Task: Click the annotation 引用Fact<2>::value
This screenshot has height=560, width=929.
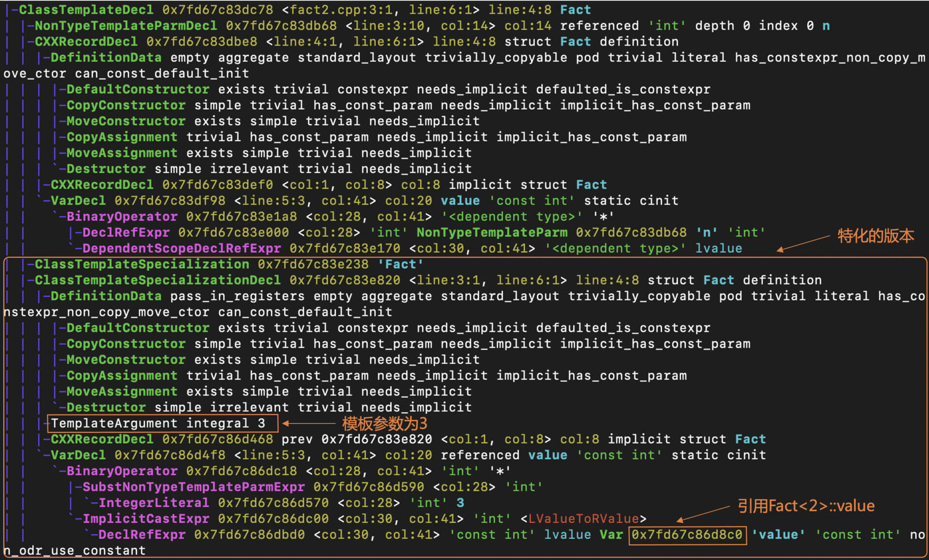Action: click(806, 506)
